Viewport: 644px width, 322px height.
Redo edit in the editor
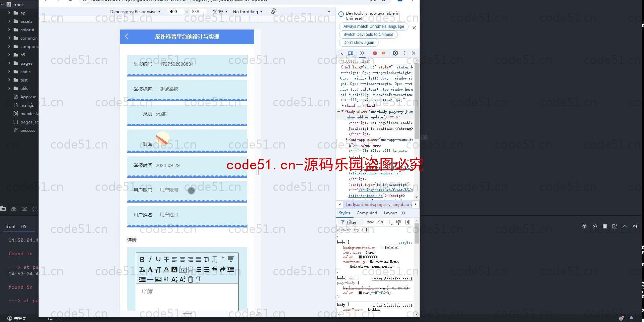click(223, 269)
